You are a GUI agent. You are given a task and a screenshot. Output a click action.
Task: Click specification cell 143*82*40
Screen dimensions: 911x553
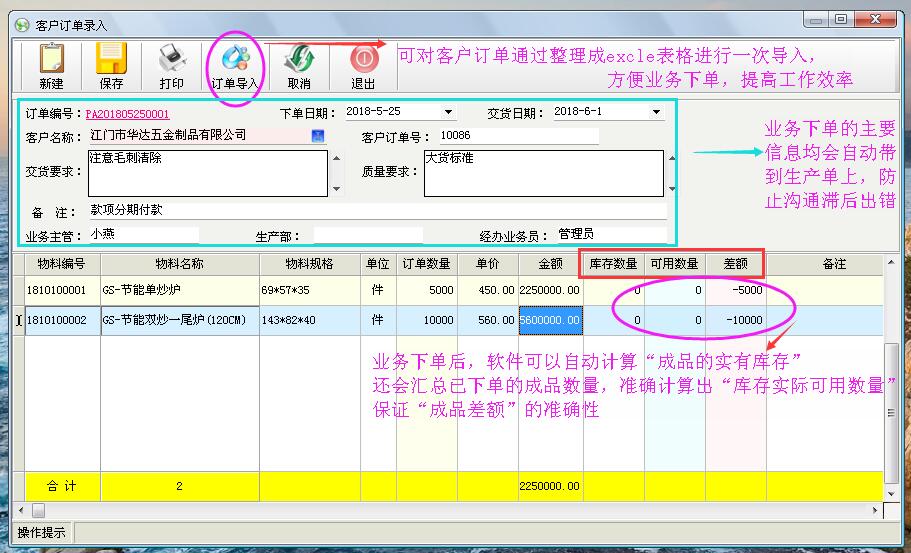310,320
